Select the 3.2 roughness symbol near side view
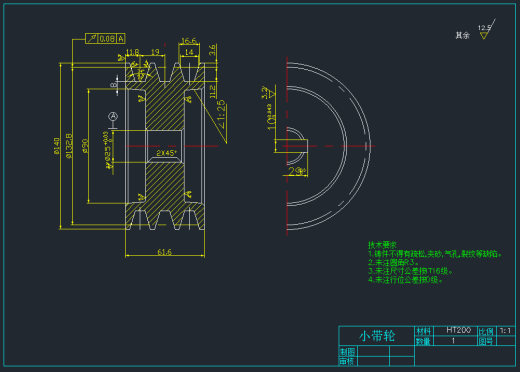520x372 pixels. (269, 92)
